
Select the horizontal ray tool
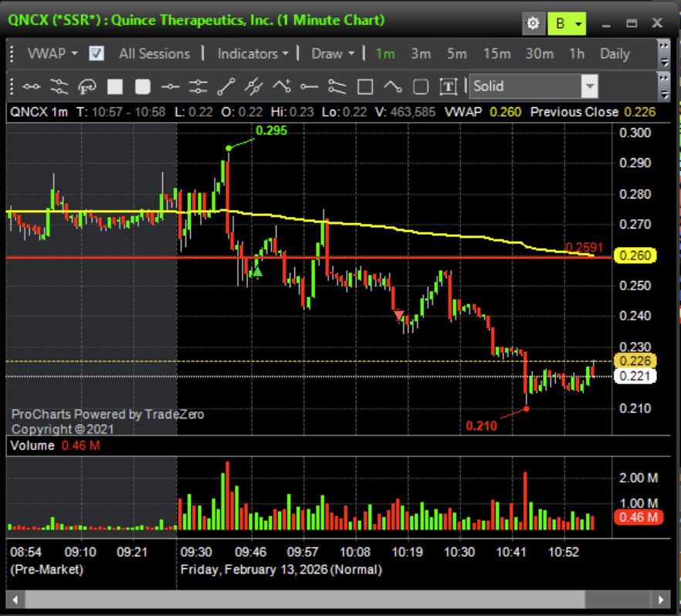(309, 86)
